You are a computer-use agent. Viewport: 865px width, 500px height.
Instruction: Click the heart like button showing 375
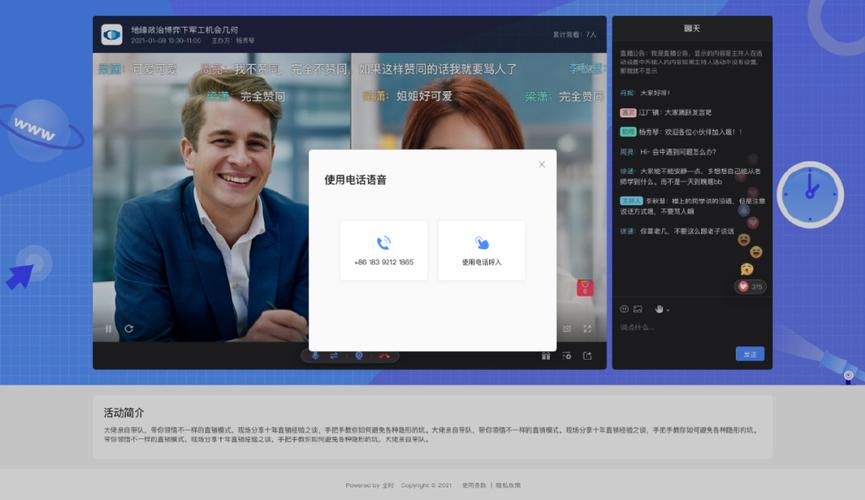point(750,286)
